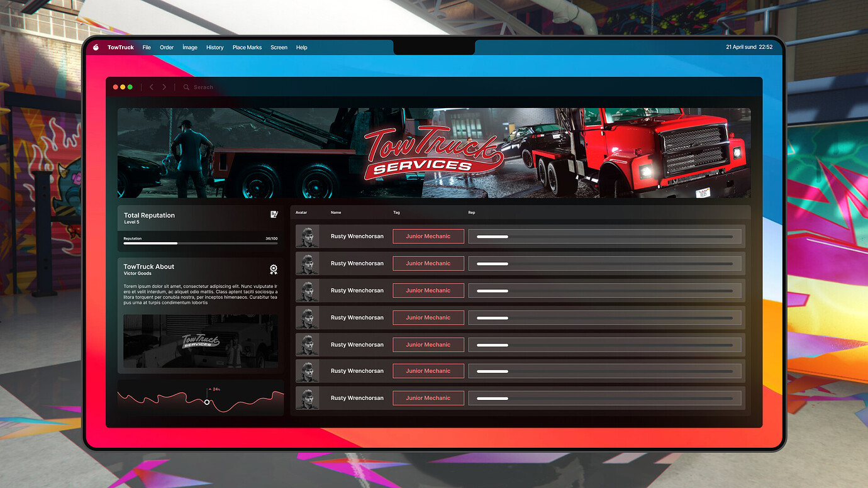Click the award badge icon in TowTruck About panel

[x=274, y=269]
